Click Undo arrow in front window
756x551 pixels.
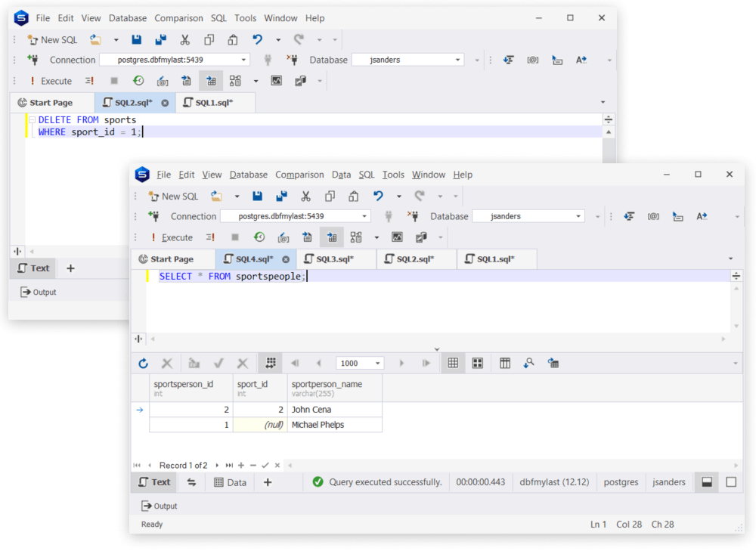(x=378, y=197)
